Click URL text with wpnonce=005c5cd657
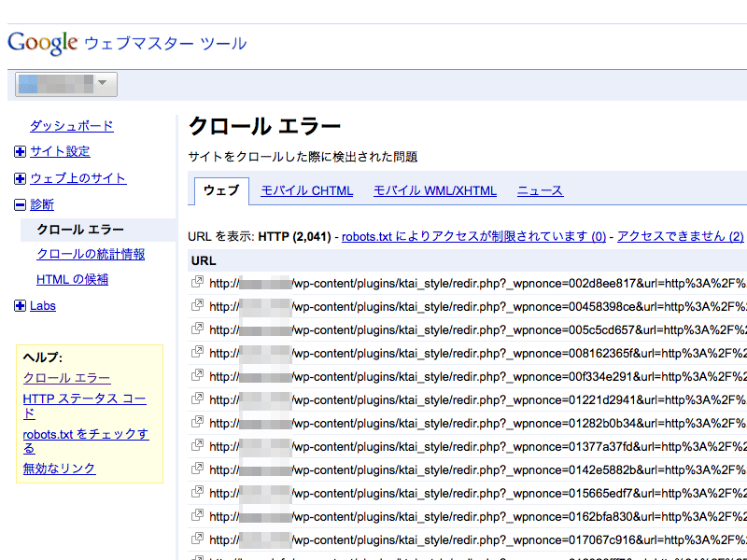Image resolution: width=747 pixels, height=560 pixels. tap(478, 330)
